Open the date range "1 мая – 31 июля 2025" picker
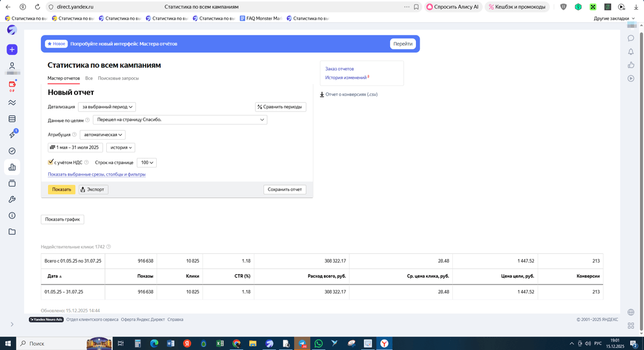 click(75, 147)
